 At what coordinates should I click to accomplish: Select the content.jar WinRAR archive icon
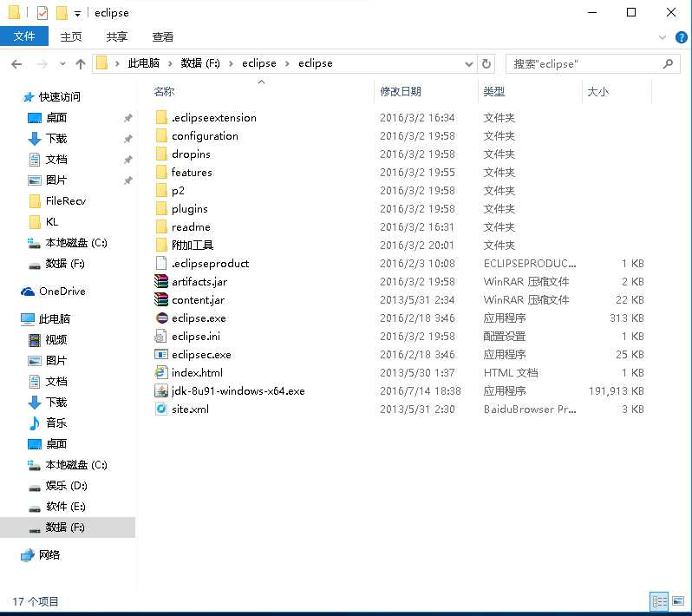(x=161, y=300)
